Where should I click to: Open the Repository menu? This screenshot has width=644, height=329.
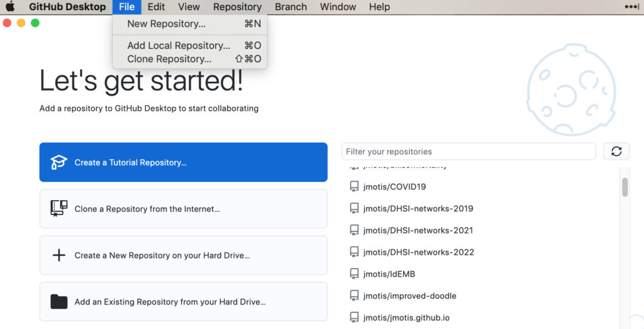[237, 6]
